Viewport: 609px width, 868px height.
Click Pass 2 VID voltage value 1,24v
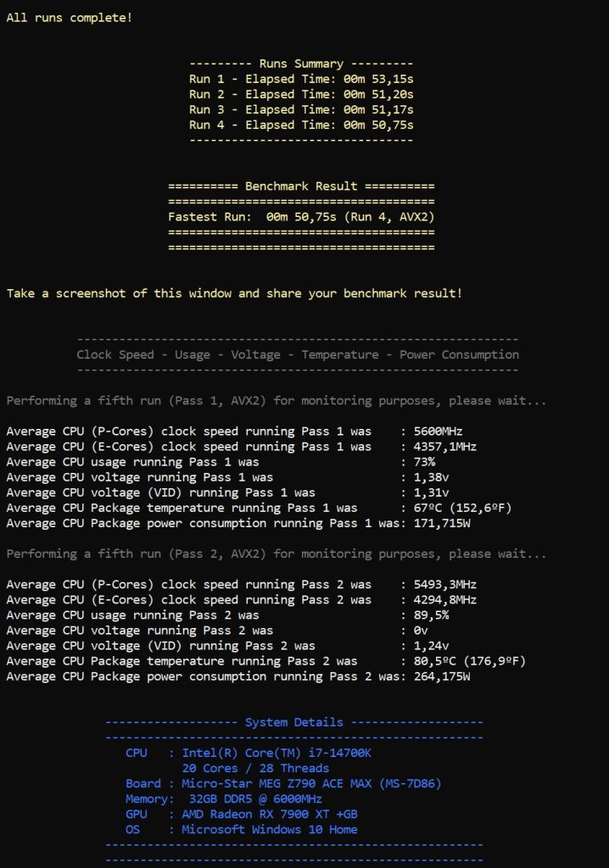431,646
